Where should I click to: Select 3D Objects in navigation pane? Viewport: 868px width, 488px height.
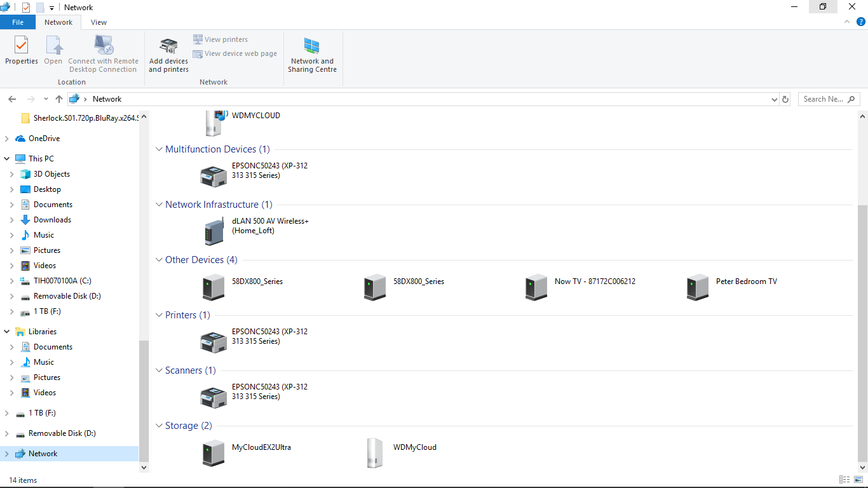(51, 174)
